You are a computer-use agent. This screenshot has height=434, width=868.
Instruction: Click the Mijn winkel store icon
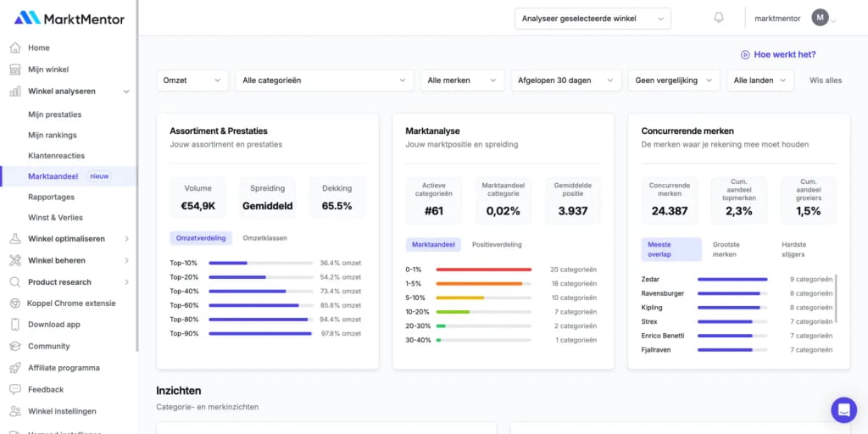[14, 70]
